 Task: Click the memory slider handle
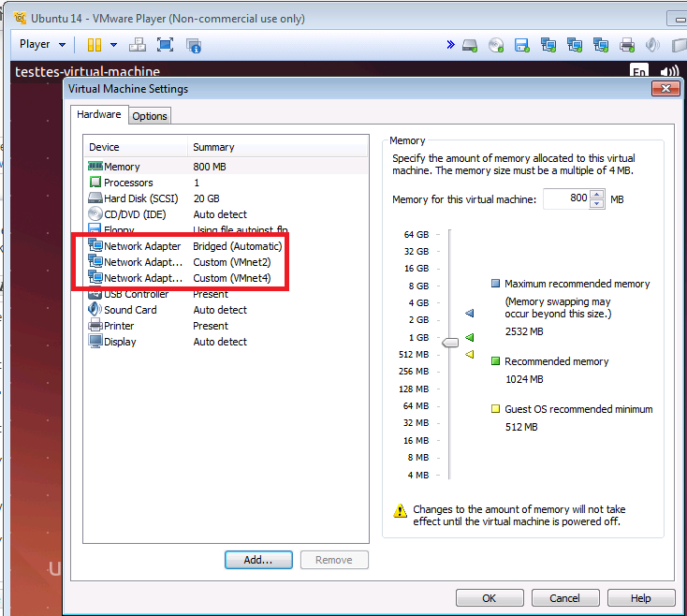[450, 344]
